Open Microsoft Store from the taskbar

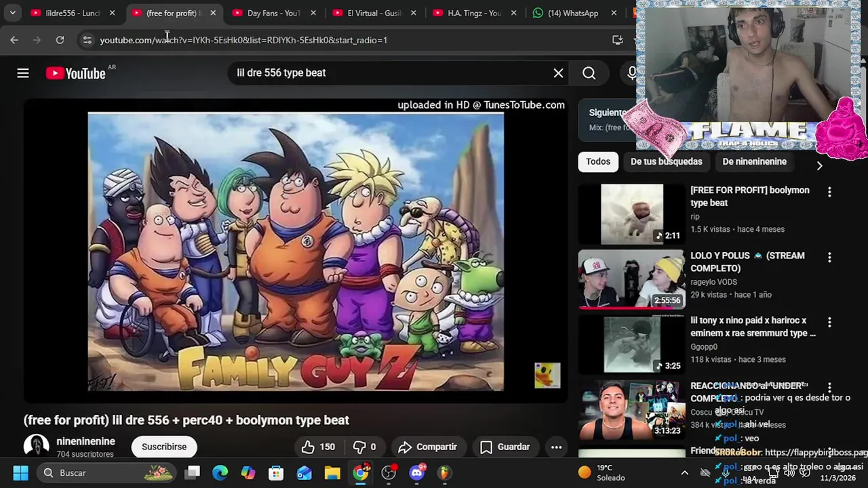pos(276,472)
